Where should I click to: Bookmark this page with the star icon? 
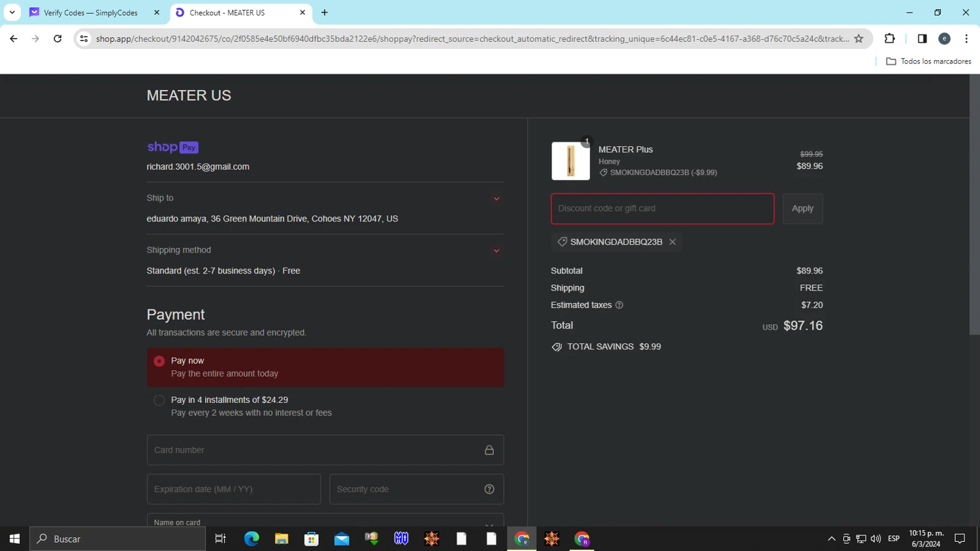coord(858,39)
